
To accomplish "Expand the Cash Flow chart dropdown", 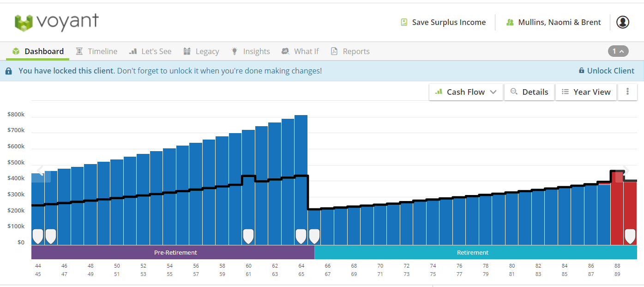I will [466, 92].
